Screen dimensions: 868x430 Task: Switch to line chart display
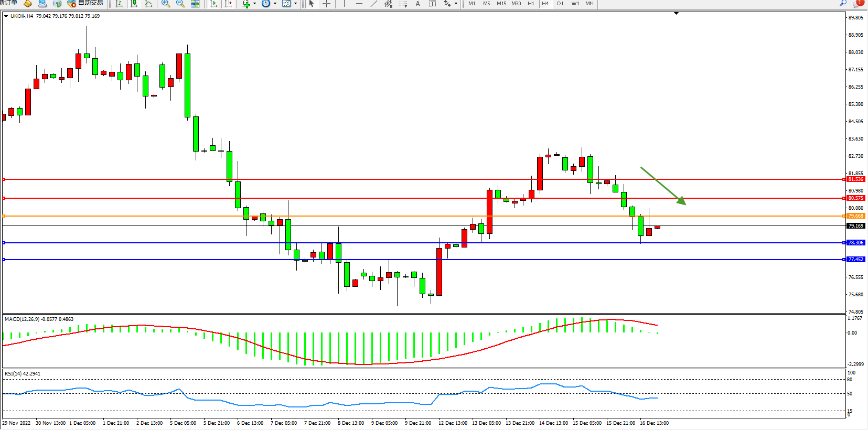[148, 4]
